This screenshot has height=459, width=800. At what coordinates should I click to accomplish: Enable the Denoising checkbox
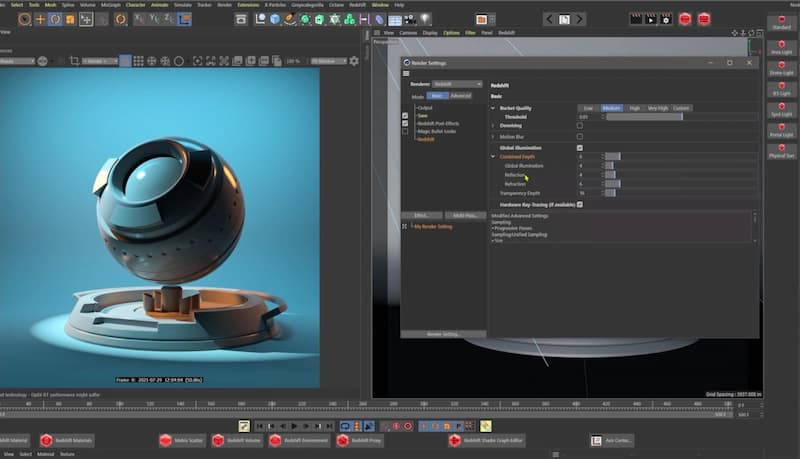coord(580,126)
